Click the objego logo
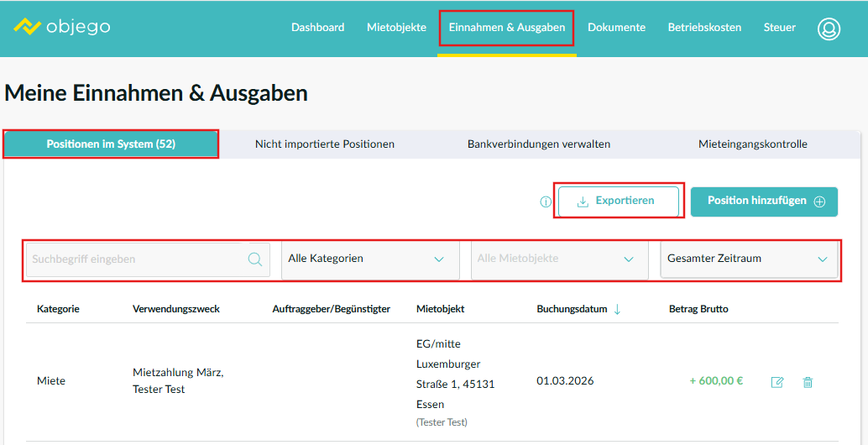 point(62,27)
